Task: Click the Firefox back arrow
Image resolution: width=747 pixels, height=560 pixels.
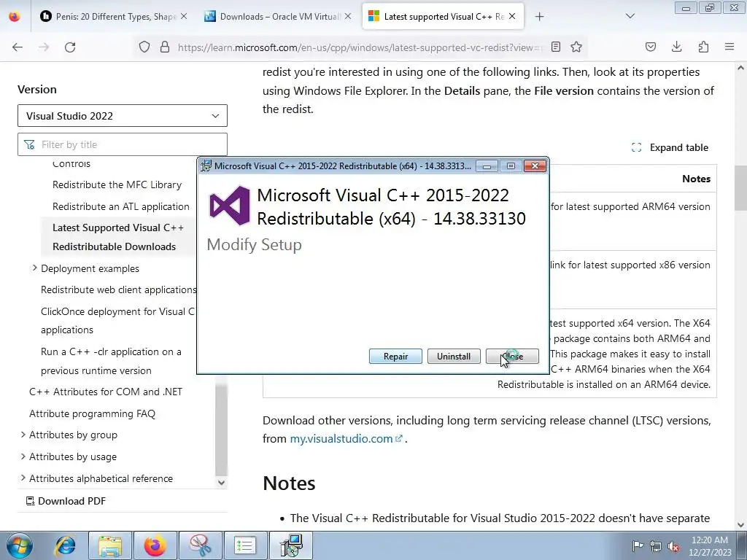Action: pos(18,47)
